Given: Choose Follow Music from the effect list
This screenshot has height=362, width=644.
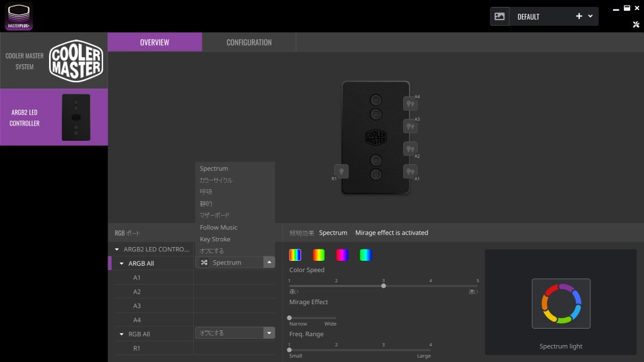Looking at the screenshot, I should click(x=218, y=228).
